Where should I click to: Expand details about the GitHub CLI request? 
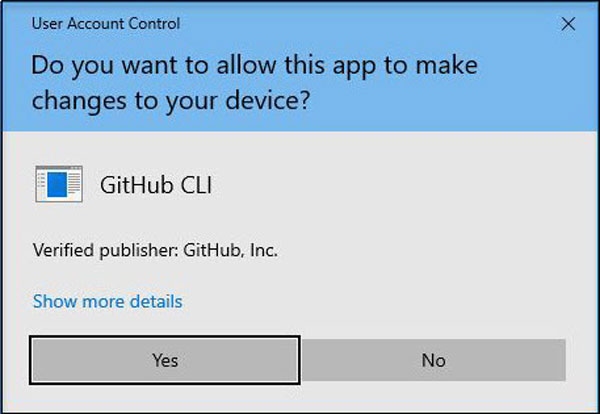[108, 301]
